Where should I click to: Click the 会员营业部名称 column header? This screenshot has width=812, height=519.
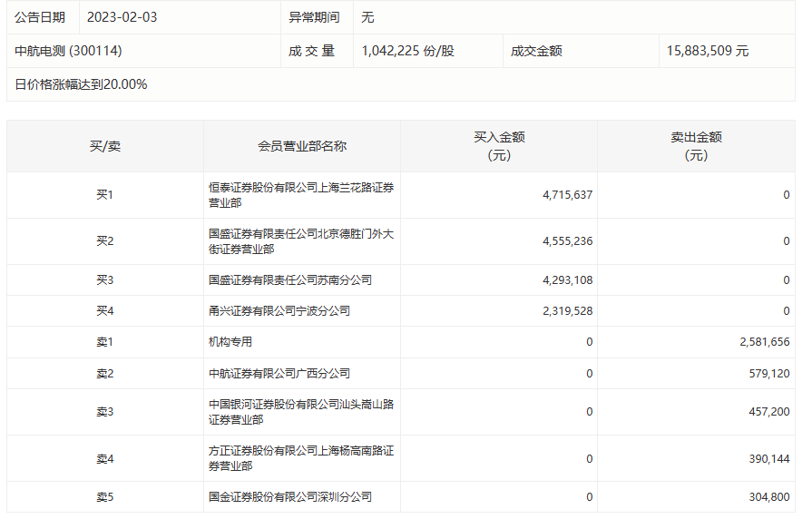[x=302, y=146]
